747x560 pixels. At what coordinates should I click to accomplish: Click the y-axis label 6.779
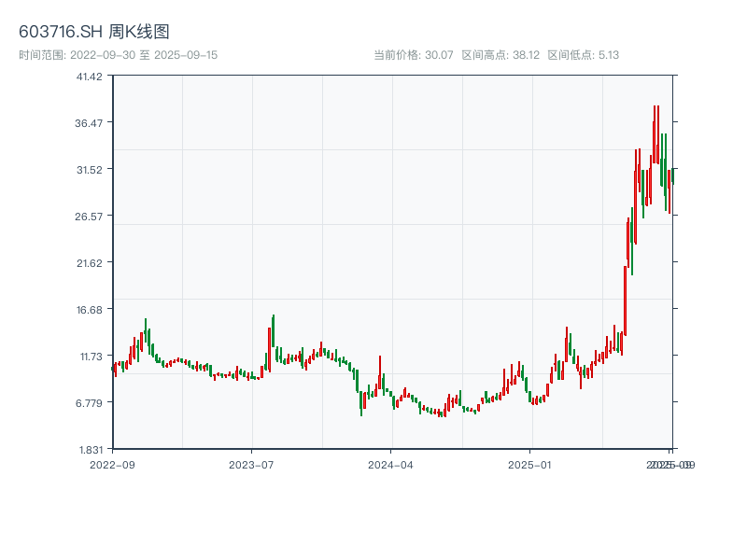(89, 403)
